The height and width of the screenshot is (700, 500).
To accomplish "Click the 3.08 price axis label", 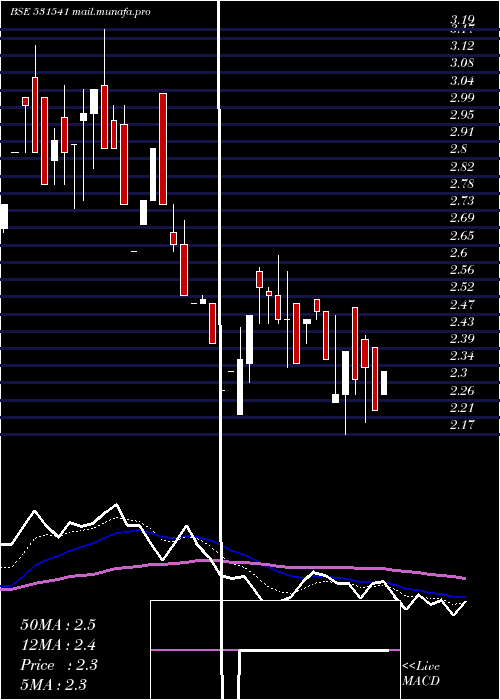I will point(462,62).
